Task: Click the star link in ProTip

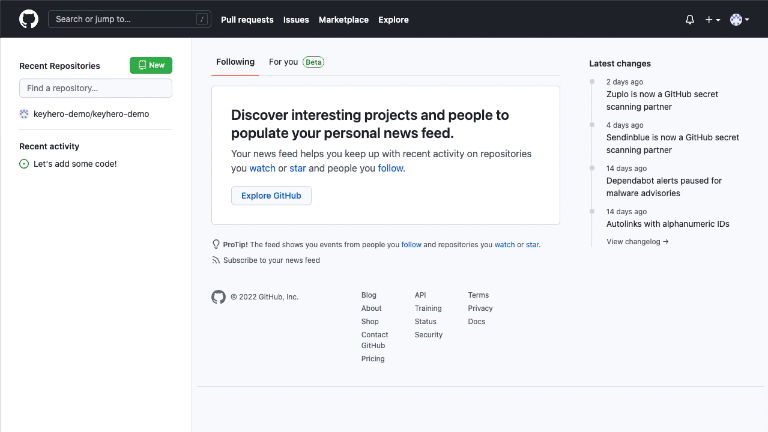Action: coord(532,244)
